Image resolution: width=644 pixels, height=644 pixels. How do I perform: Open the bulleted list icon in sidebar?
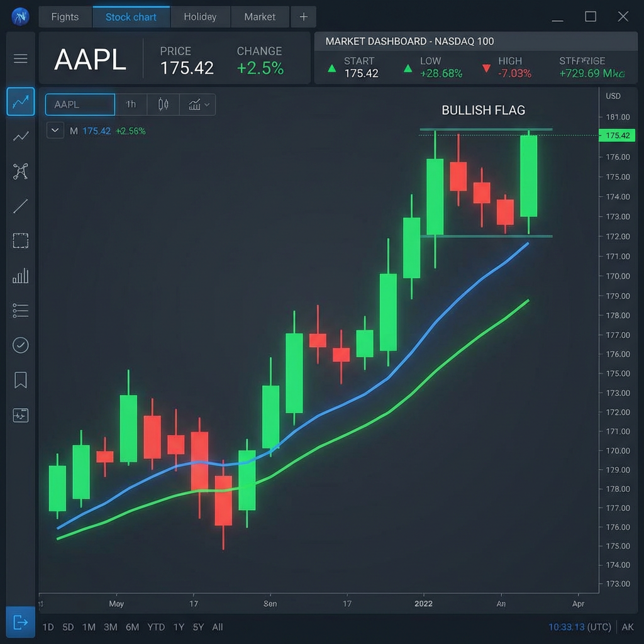tap(21, 310)
